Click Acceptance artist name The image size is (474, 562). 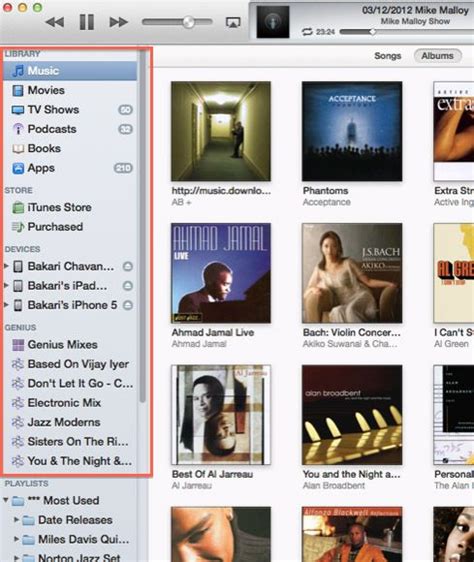[x=327, y=202]
